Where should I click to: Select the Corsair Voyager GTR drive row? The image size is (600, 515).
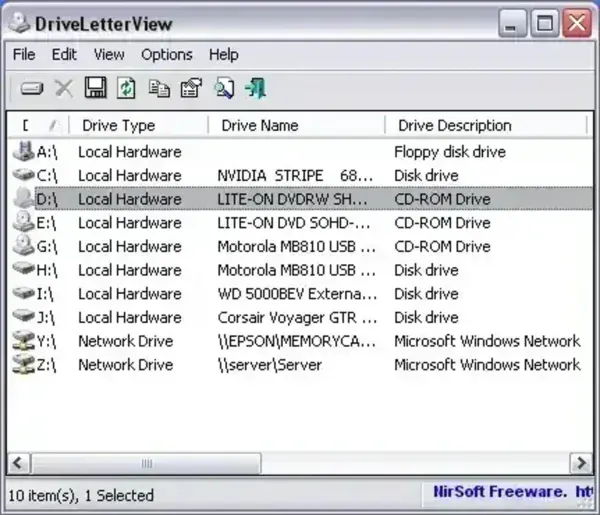297,318
